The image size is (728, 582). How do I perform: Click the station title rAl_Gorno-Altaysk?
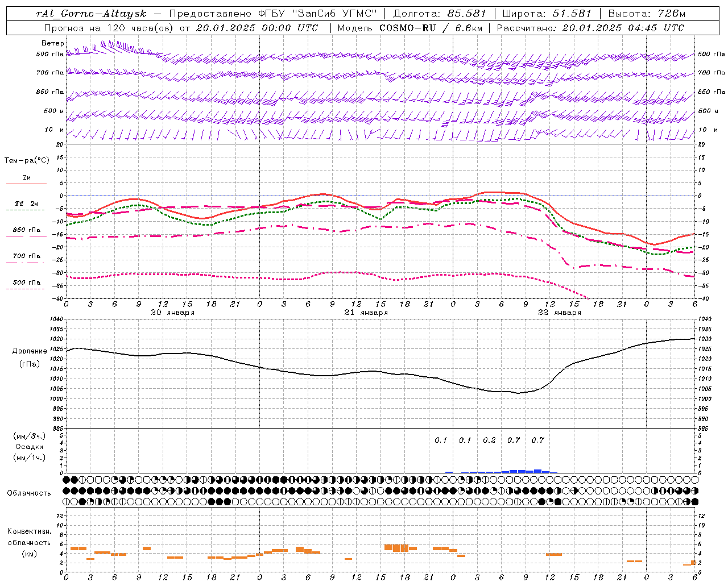91,14
